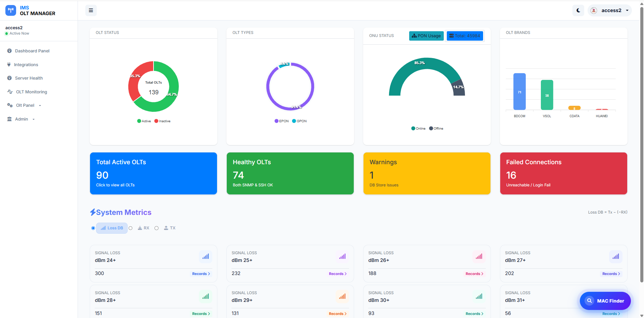Click the PON Usage button
The image size is (644, 318).
click(426, 36)
